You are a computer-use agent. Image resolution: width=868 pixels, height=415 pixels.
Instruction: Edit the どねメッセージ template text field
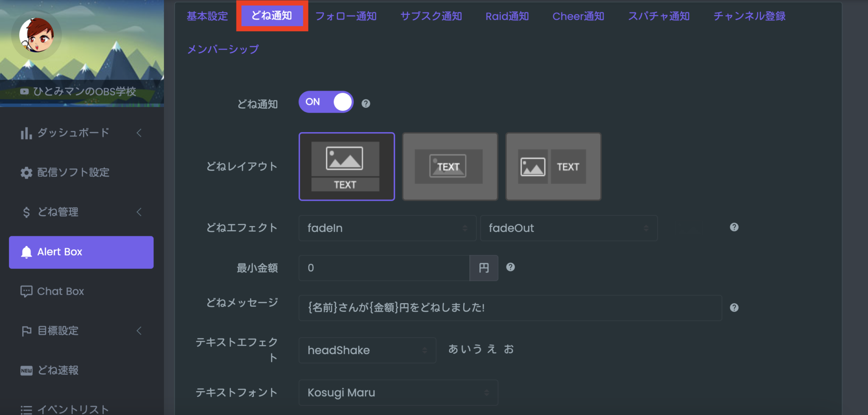pyautogui.click(x=509, y=308)
